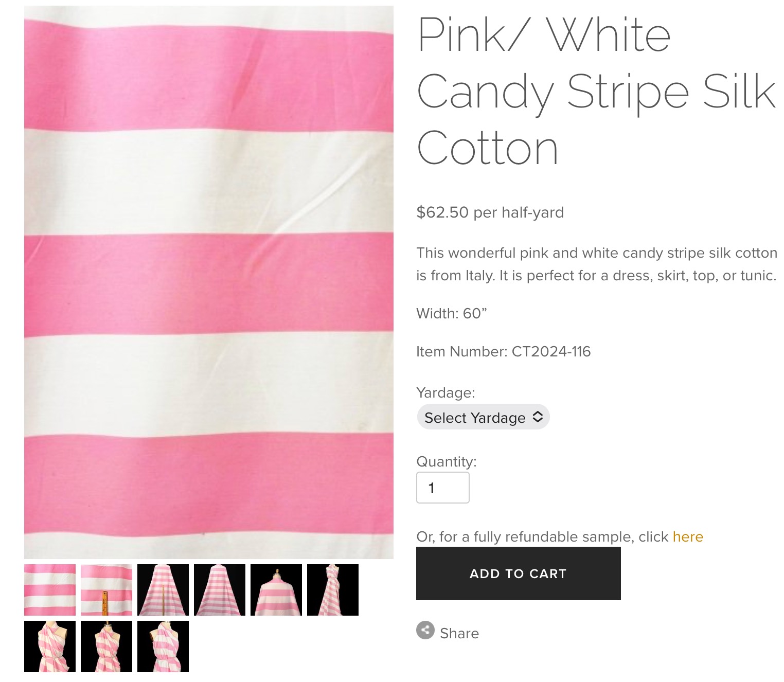
Task: View thumbnail with orange ruler on stripes
Action: (x=106, y=590)
